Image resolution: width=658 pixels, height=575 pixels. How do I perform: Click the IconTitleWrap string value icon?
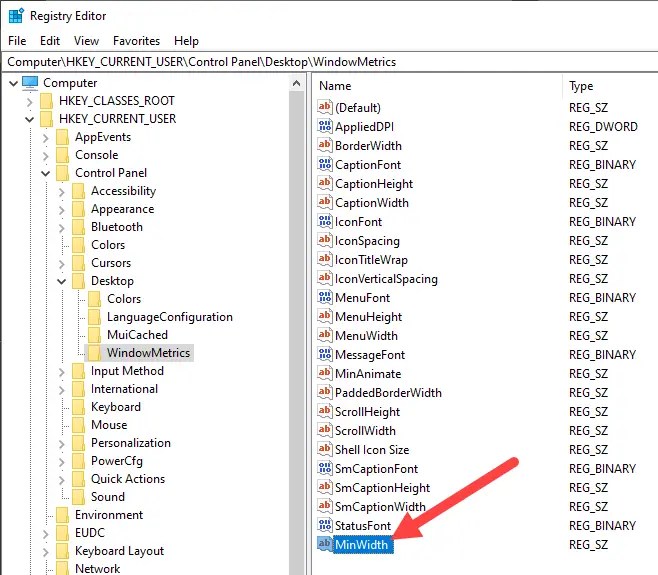(325, 259)
